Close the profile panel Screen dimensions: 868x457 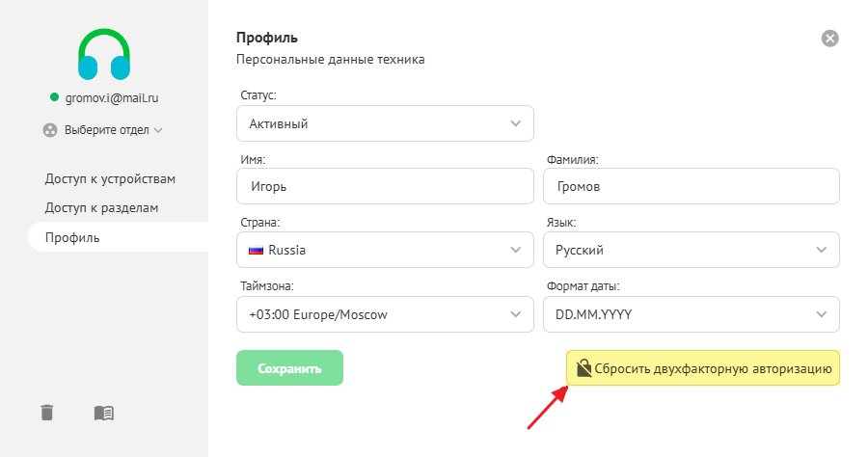point(829,39)
